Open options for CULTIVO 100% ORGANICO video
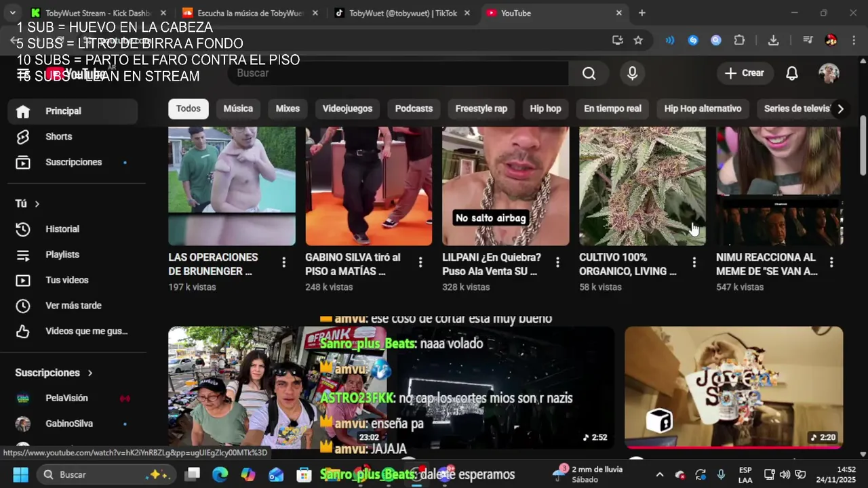 (x=694, y=262)
